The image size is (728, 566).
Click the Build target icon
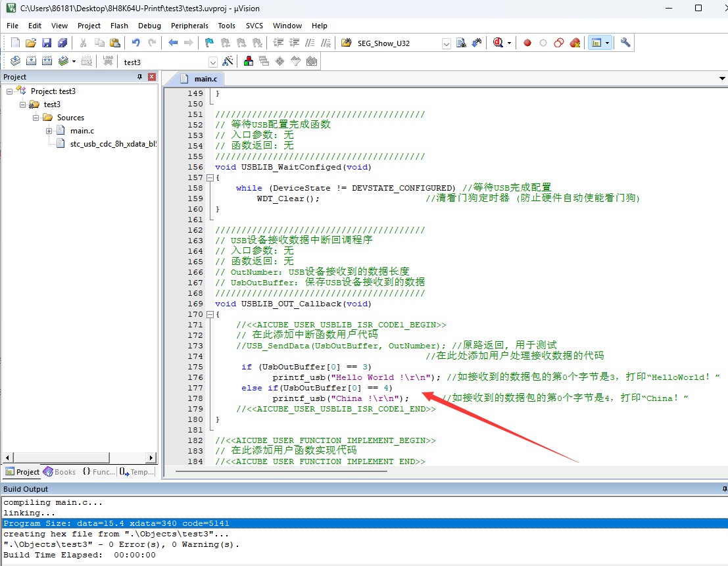click(x=31, y=60)
